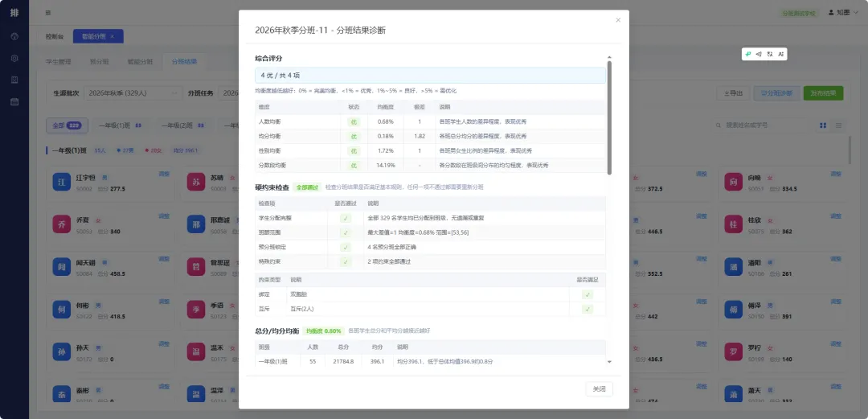Click the 苏 avatar of 苏晴
The width and height of the screenshot is (868, 419).
[x=196, y=182]
